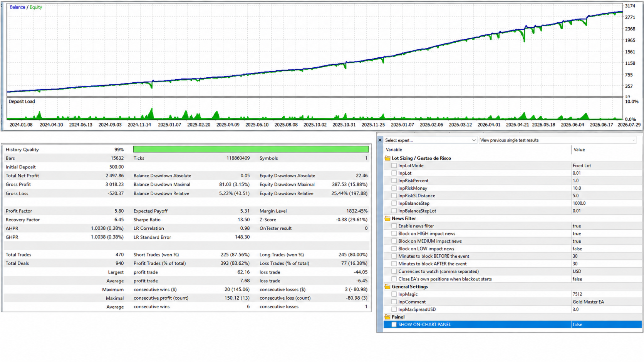Toggle Minutes to block BEFORE the event checkbox
The image size is (644, 362).
(394, 256)
